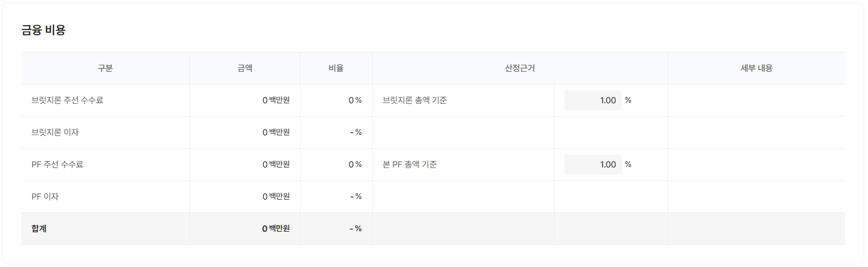Click the 브릿지론 총액 기준 basis text

click(x=414, y=101)
